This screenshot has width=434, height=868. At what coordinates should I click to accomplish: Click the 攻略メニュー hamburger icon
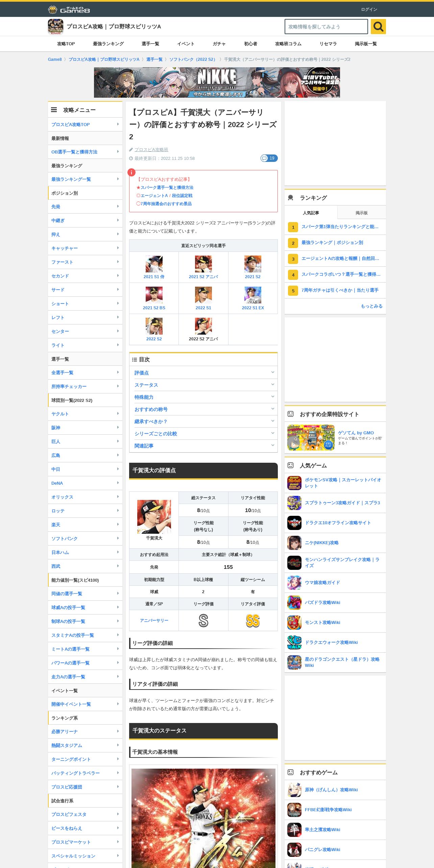coord(54,110)
